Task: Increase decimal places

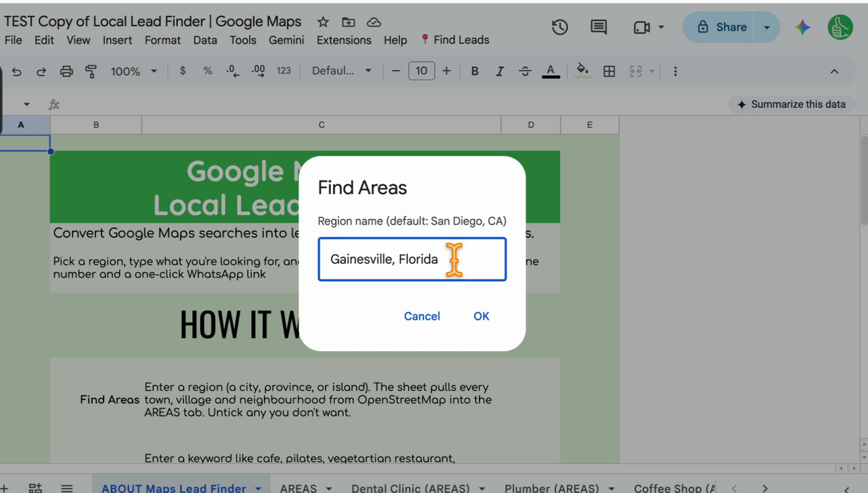Action: 258,71
